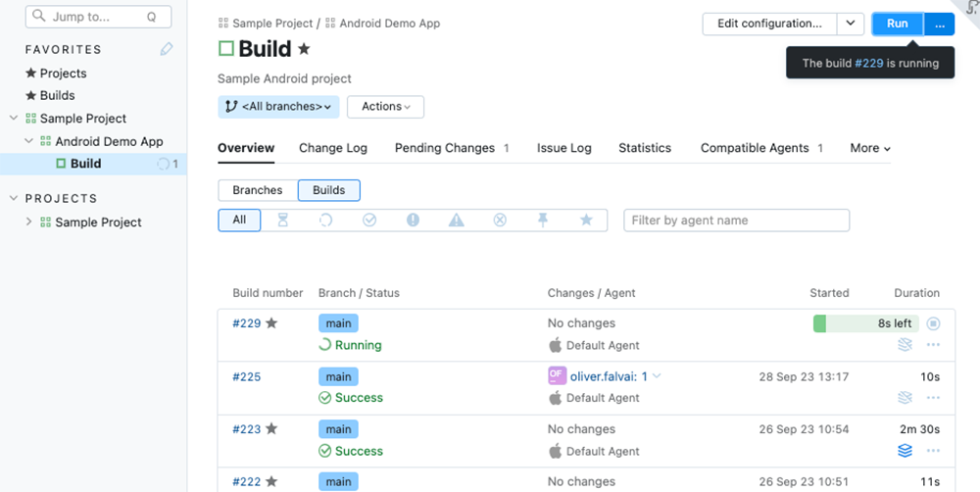
Task: Filter builds by successful checkmark icon
Action: pyautogui.click(x=369, y=221)
